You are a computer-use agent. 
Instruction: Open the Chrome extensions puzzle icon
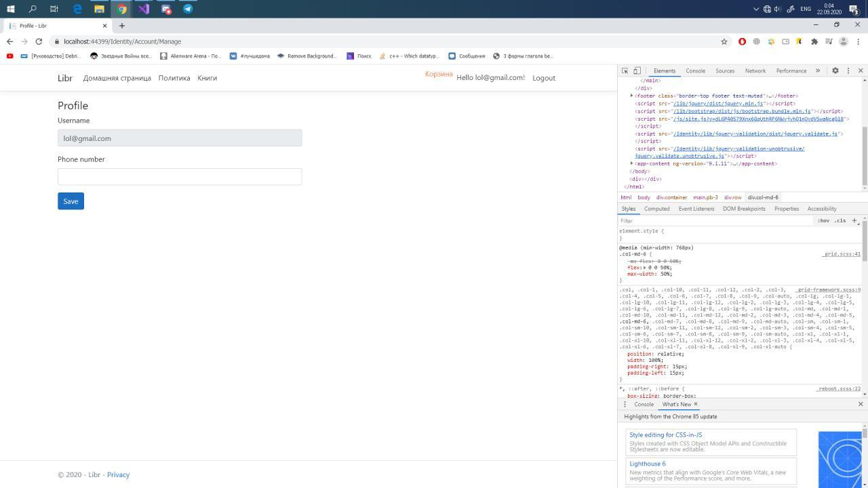814,41
